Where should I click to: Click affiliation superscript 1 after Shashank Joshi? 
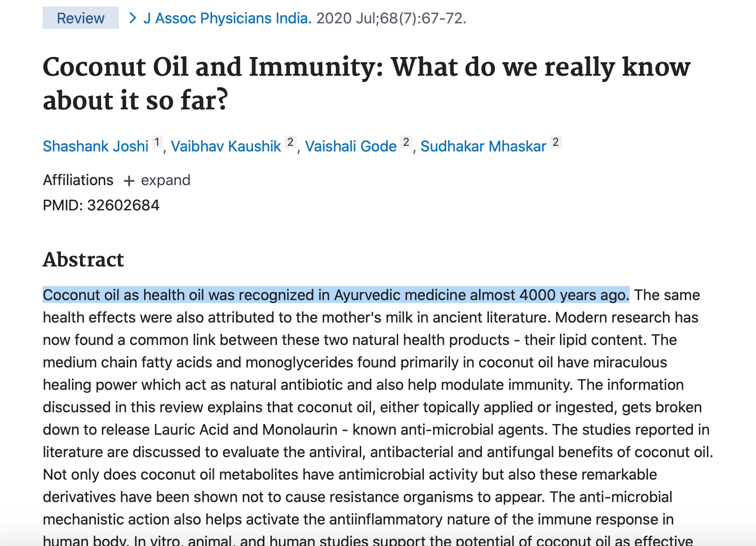coord(157,142)
